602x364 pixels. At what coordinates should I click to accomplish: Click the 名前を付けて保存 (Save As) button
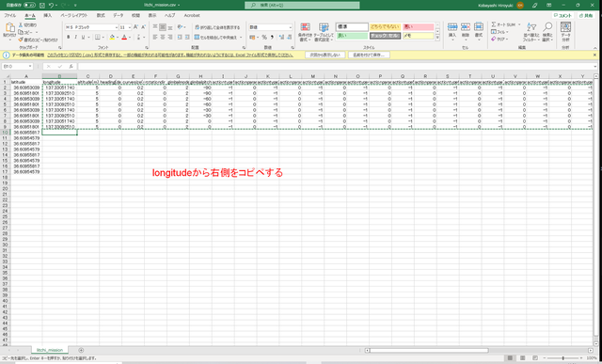369,55
